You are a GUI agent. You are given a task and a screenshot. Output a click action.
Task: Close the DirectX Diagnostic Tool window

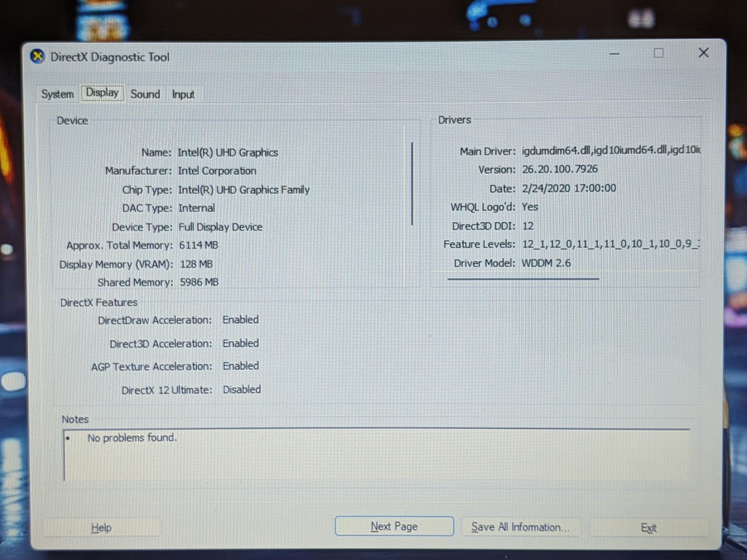coord(703,53)
